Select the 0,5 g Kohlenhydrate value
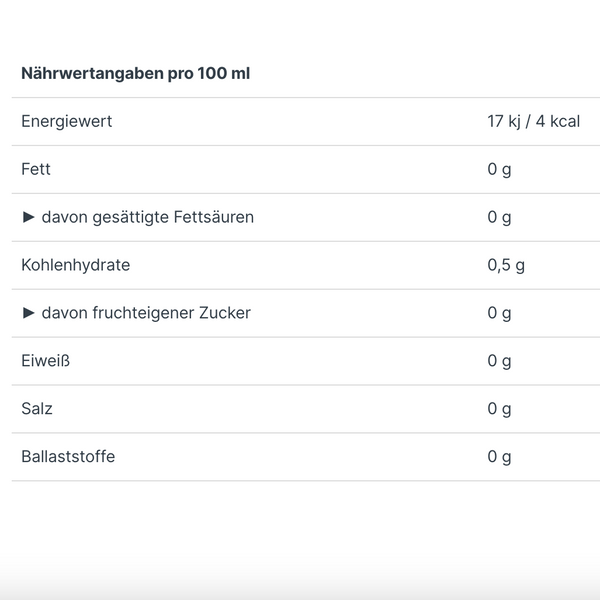Screen dimensions: 600x600 [506, 265]
